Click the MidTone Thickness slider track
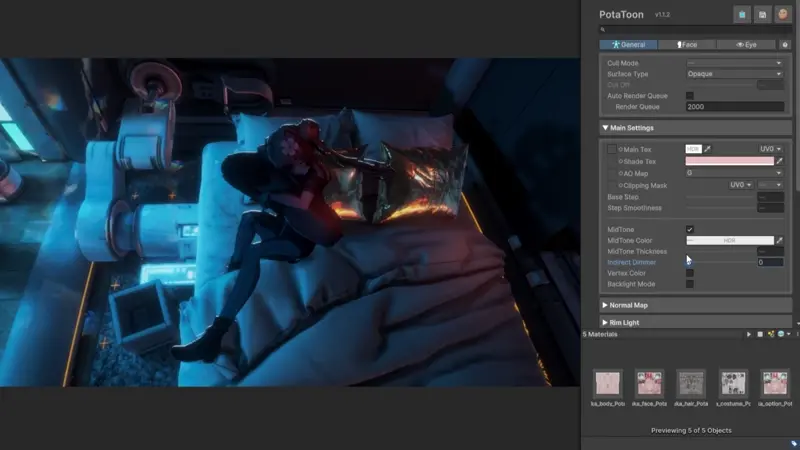800x450 pixels. coord(721,252)
